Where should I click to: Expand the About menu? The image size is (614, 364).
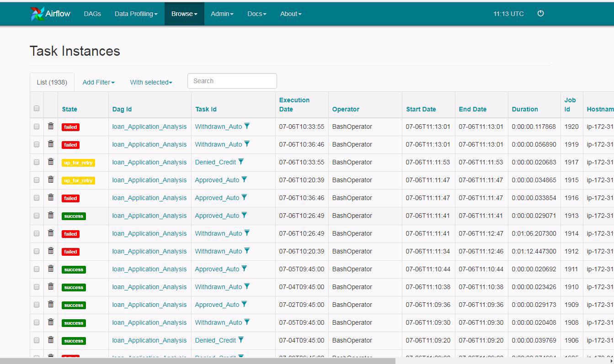(x=291, y=14)
